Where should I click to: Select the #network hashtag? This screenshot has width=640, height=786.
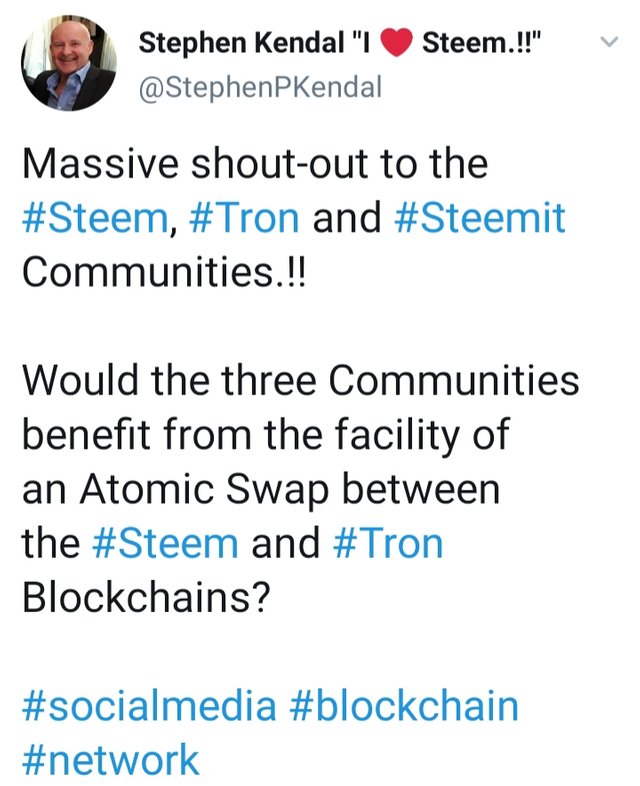click(x=110, y=759)
